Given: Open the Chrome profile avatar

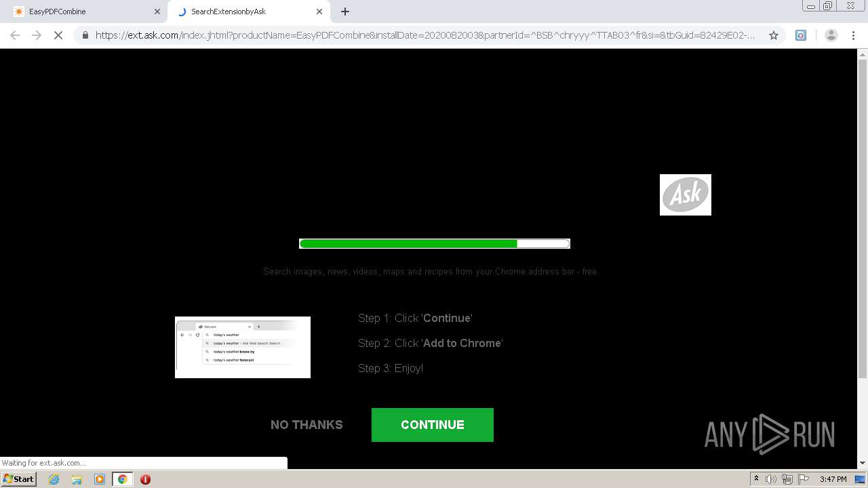Looking at the screenshot, I should [831, 35].
